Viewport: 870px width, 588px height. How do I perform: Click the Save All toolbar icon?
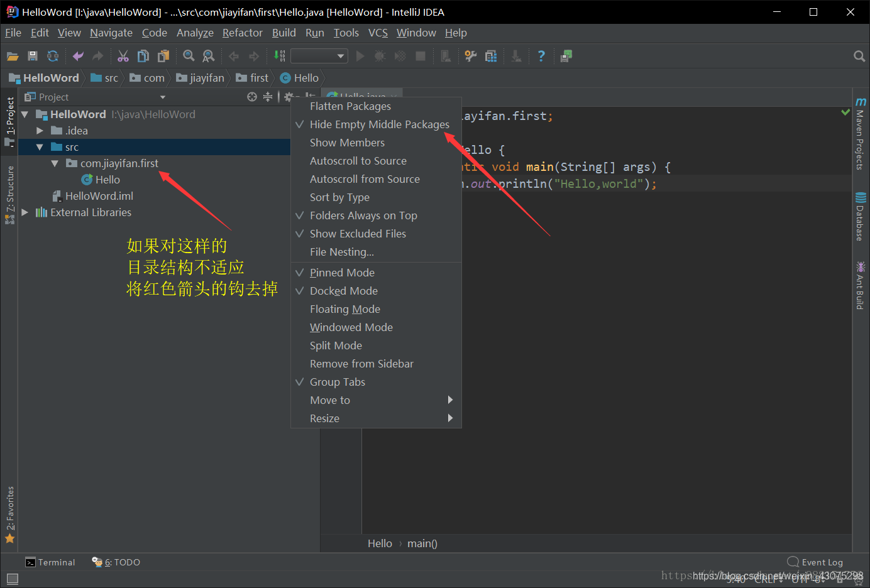(x=33, y=57)
